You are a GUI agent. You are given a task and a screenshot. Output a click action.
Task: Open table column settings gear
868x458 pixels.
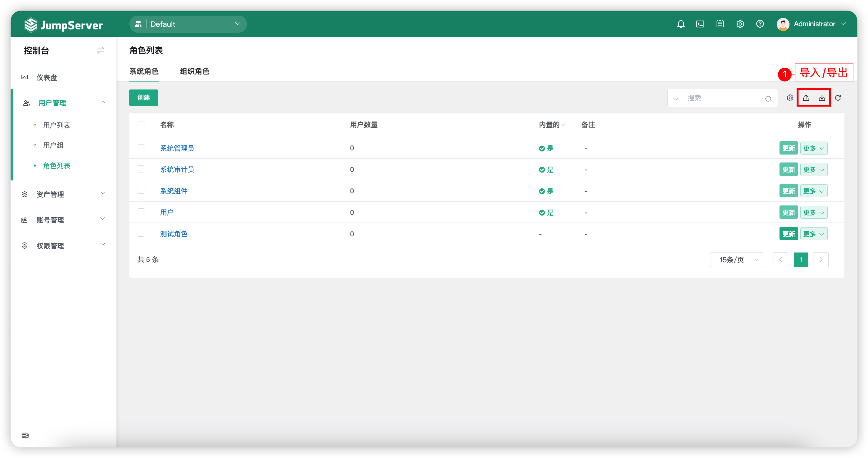pos(790,98)
